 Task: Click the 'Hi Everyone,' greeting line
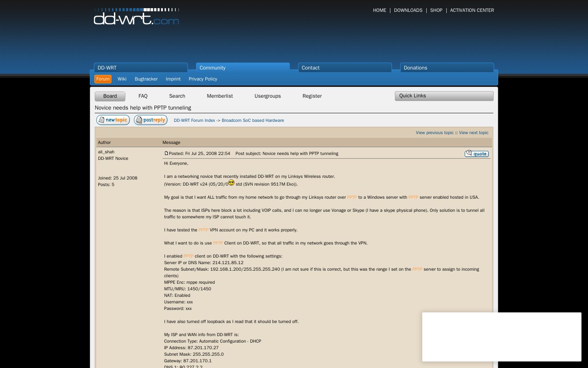[176, 163]
